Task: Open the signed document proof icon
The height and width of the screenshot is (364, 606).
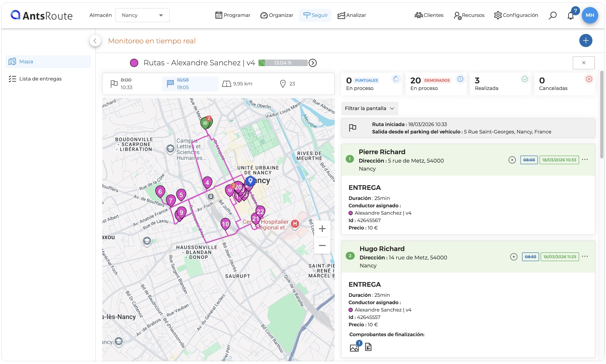Action: 368,347
